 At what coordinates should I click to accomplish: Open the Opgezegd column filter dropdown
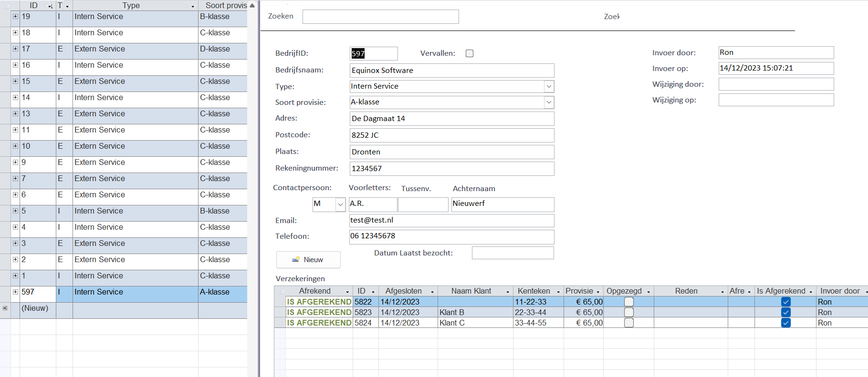[648, 291]
